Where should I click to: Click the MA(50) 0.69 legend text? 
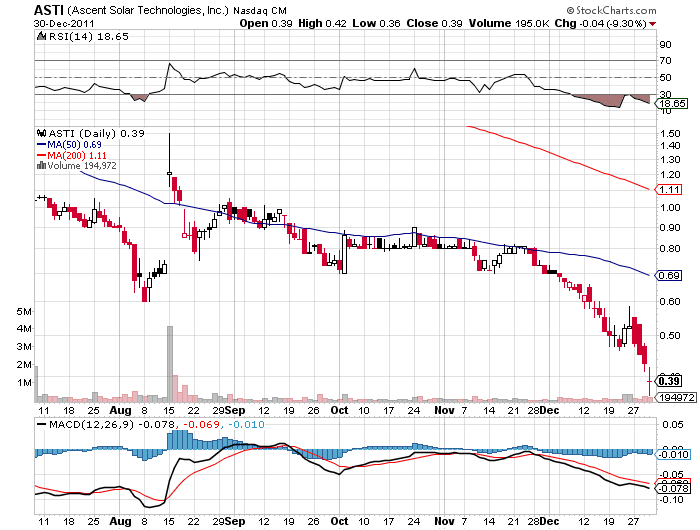point(74,145)
